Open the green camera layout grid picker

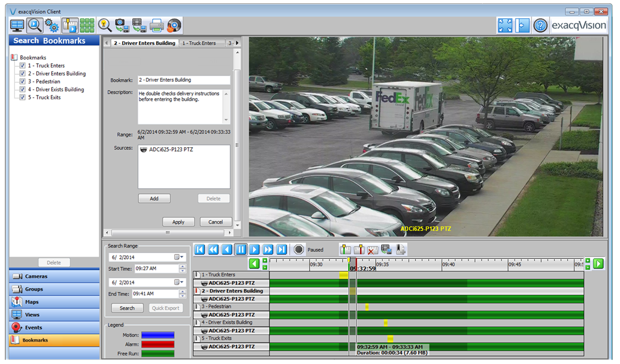pos(87,25)
